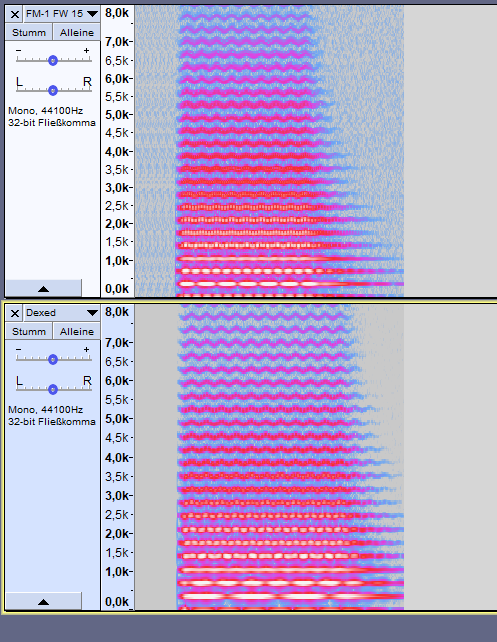This screenshot has height=642, width=497.
Task: Close the FM-1 FW 15 track
Action: (x=15, y=14)
